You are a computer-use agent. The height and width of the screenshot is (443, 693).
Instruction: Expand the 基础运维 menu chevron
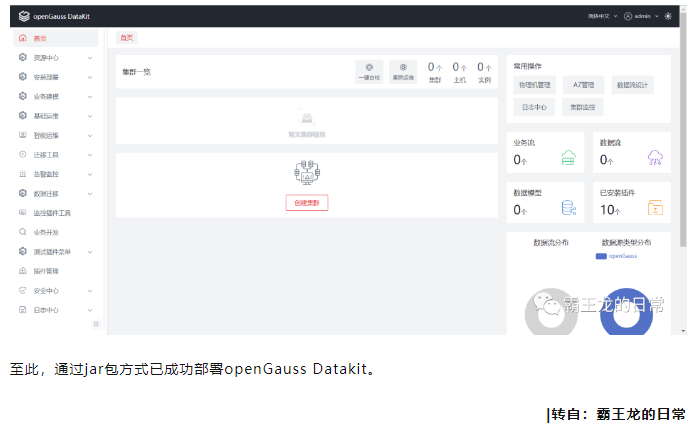(90, 116)
